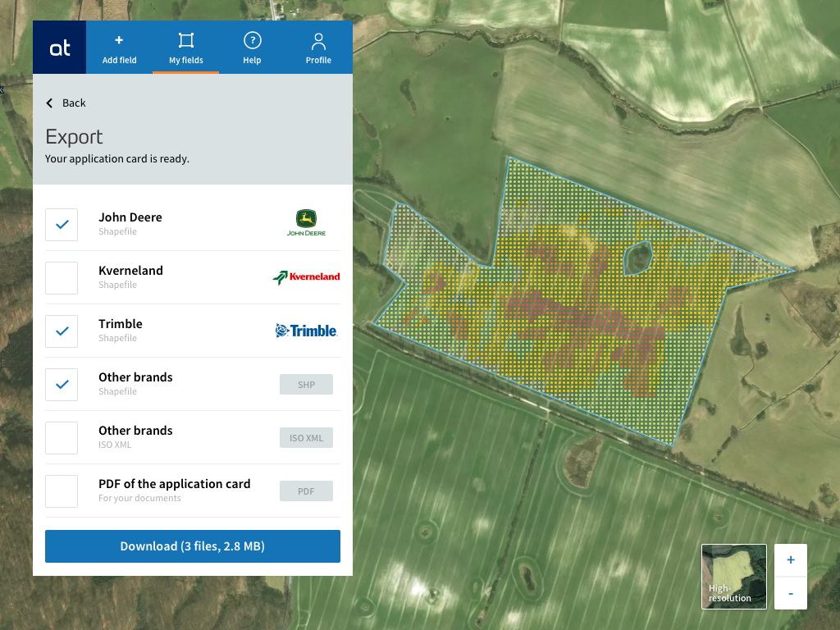Collapse Export with the Back chevron
The width and height of the screenshot is (840, 630).
pyautogui.click(x=49, y=103)
